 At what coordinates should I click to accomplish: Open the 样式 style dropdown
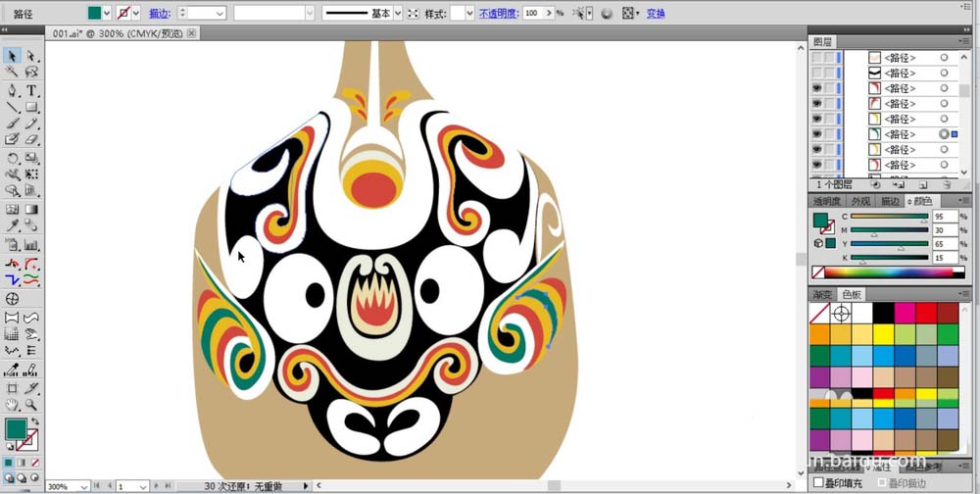468,14
